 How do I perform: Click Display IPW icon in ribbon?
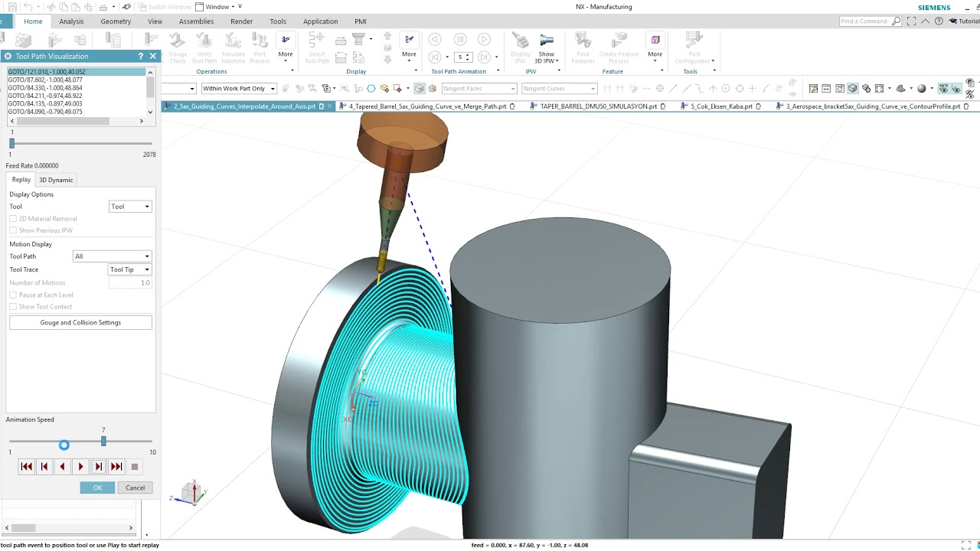[x=520, y=41]
